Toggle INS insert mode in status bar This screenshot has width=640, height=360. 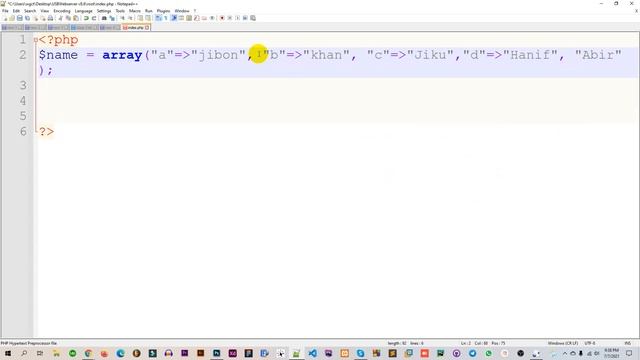[x=627, y=343]
